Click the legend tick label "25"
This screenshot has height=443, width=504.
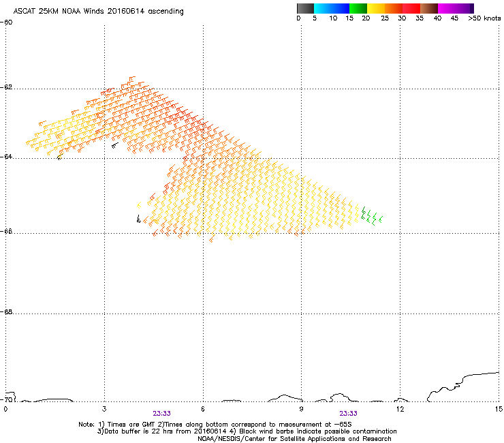pyautogui.click(x=385, y=18)
